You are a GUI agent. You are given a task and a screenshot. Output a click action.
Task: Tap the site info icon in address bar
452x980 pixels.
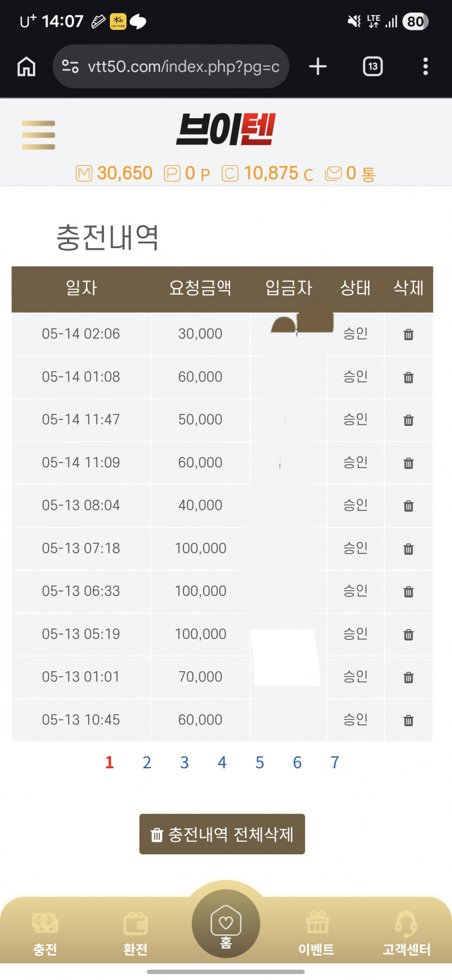(70, 67)
